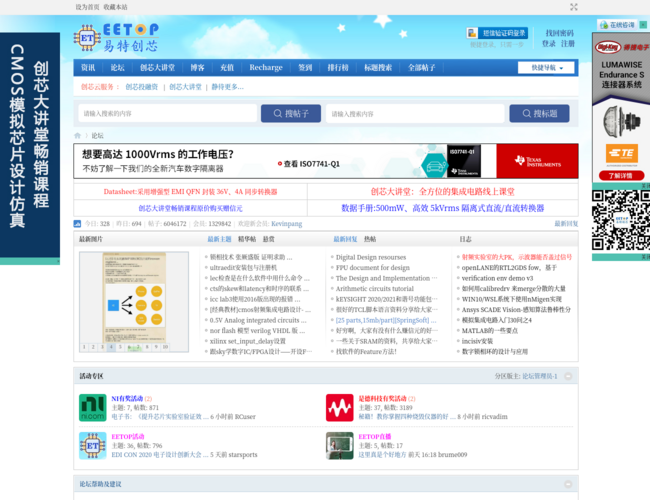The width and height of the screenshot is (650, 500).
Task: Collapse the 活动专区 section
Action: tap(568, 376)
